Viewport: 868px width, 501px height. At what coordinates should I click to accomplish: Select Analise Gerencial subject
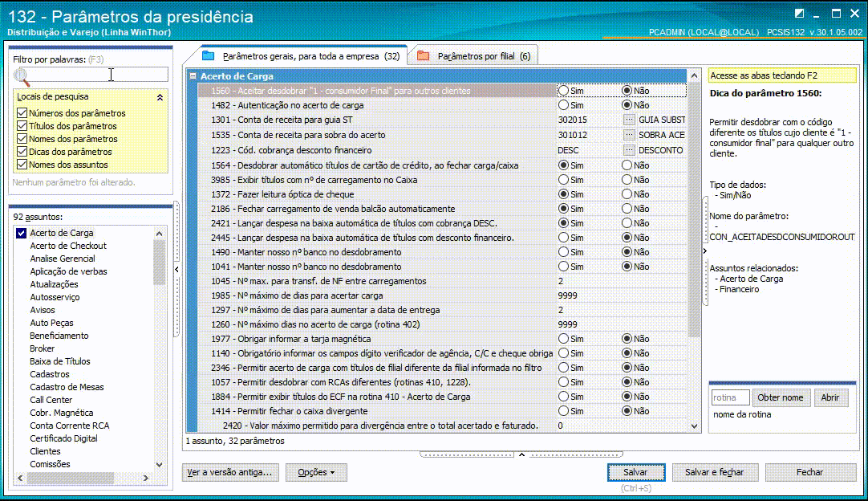point(63,259)
